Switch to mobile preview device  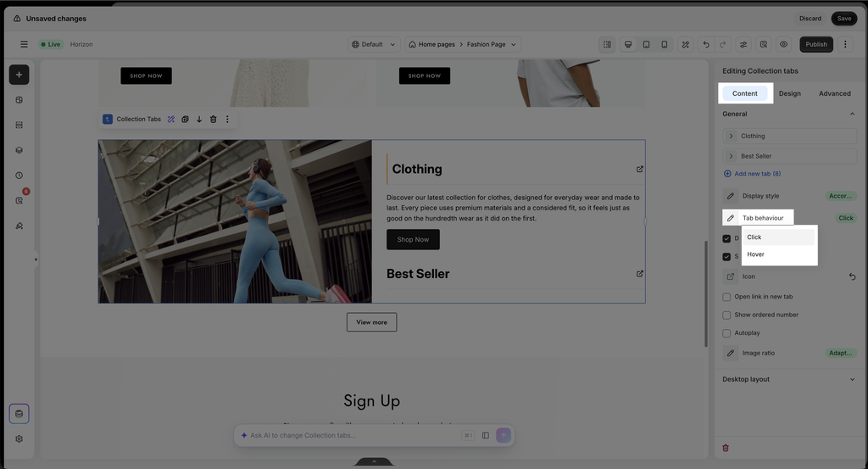pos(665,44)
